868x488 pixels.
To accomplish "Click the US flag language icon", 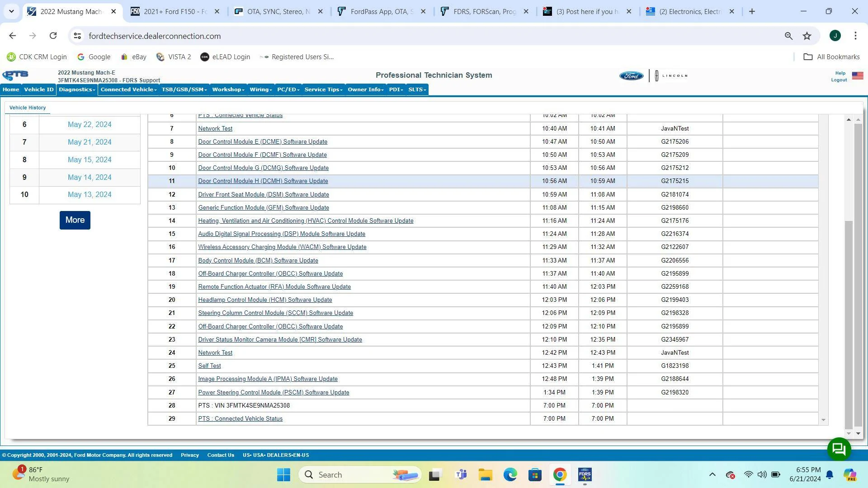I will 858,76.
